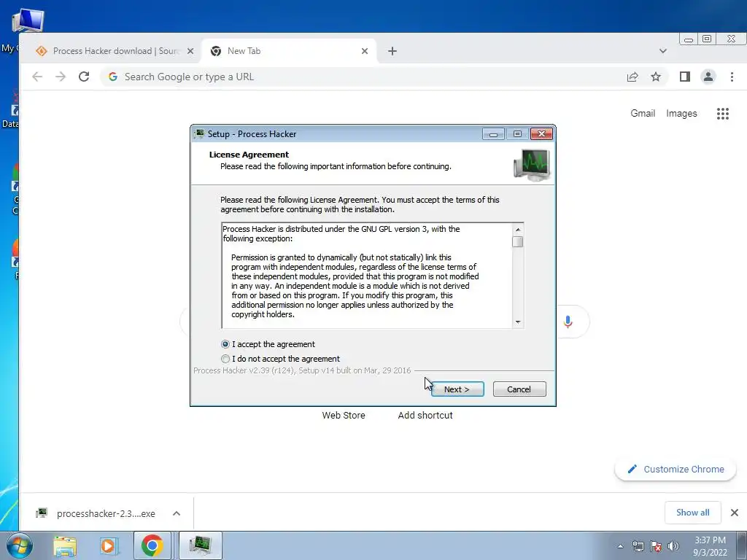Open Action Center flag icon
The width and height of the screenshot is (747, 560).
coord(656,546)
